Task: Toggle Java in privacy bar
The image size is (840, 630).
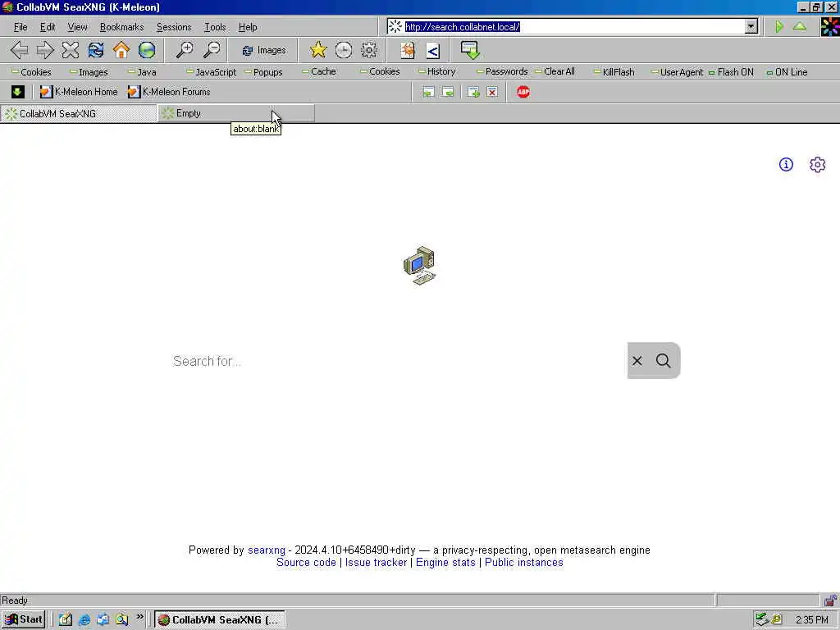Action: pos(142,72)
